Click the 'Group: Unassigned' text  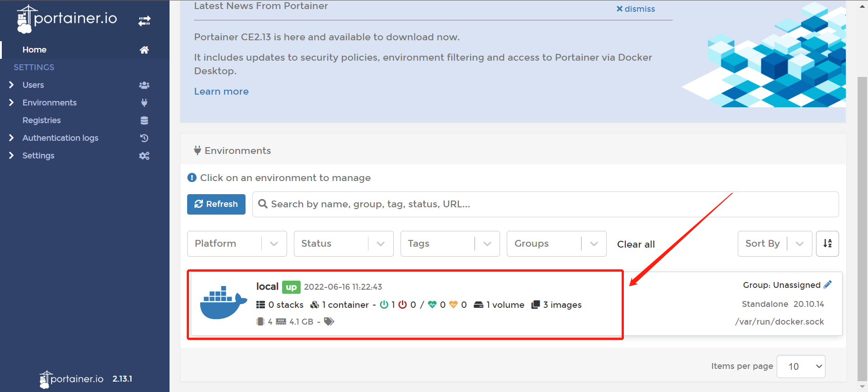pyautogui.click(x=781, y=285)
